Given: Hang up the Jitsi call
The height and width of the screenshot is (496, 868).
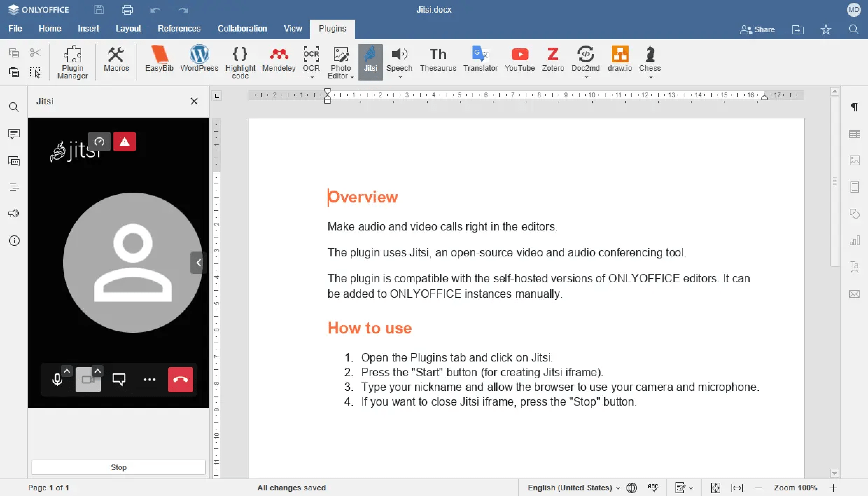Looking at the screenshot, I should pyautogui.click(x=180, y=380).
